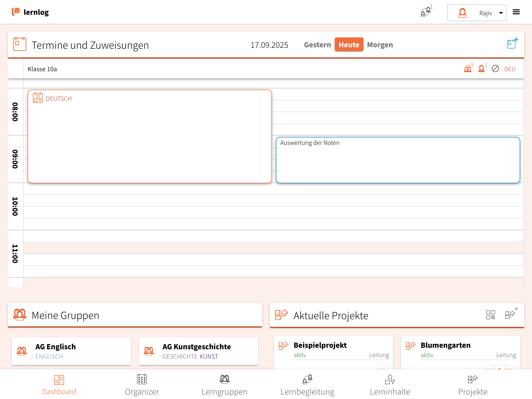Click the crossed-out circle icon in Klasse 10a
Viewport: 532px width, 399px height.
(x=495, y=69)
